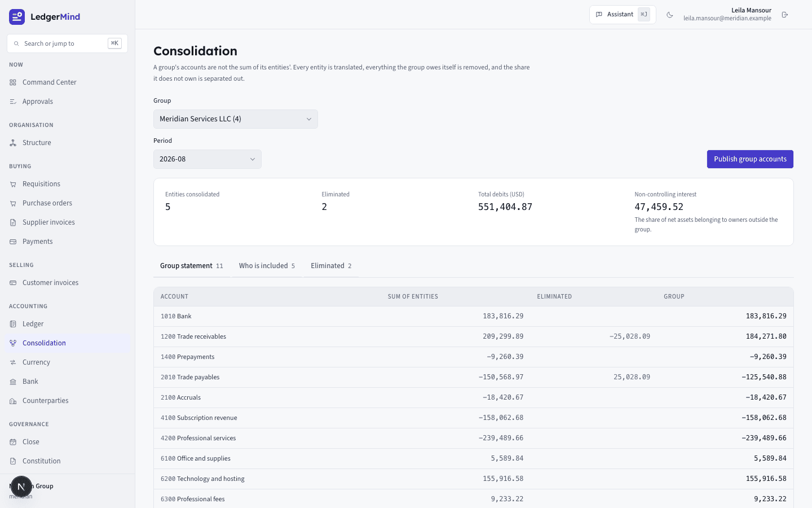Open the Assistant panel button

pos(623,15)
